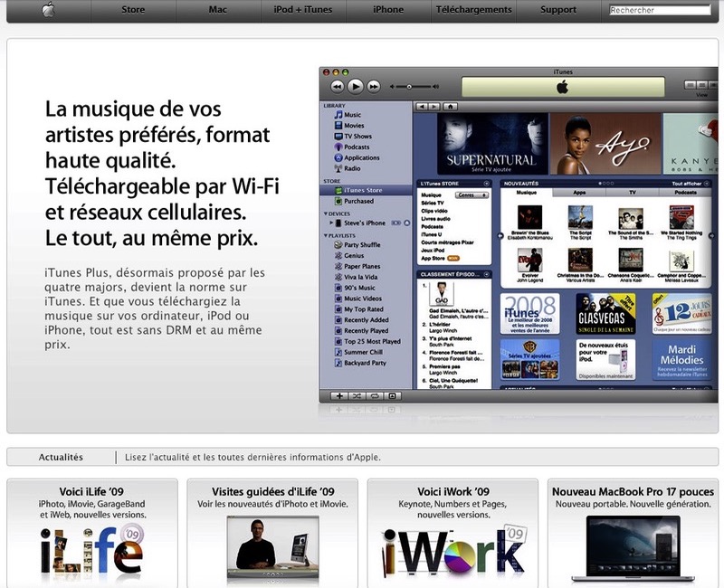Click the Play button in iTunes
Screen dimensions: 724x588
point(355,86)
